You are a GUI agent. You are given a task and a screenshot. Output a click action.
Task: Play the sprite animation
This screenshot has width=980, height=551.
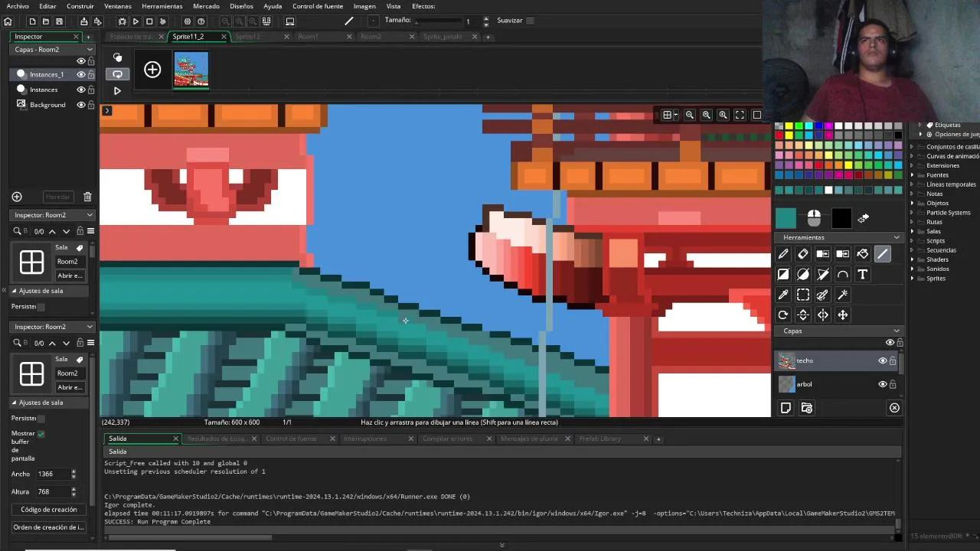point(117,90)
